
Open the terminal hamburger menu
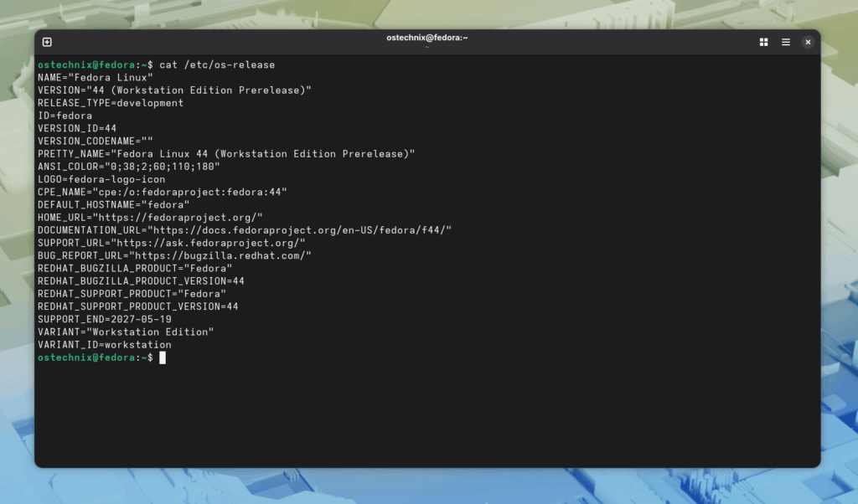(x=786, y=42)
